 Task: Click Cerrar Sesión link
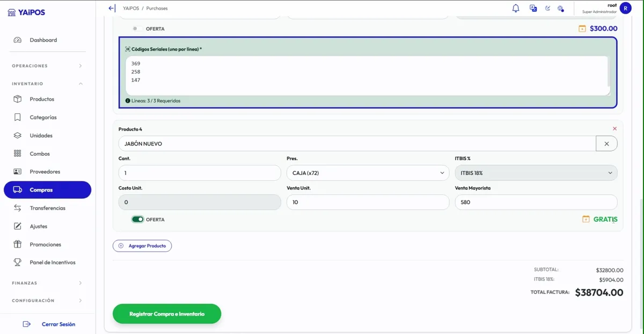pos(58,324)
